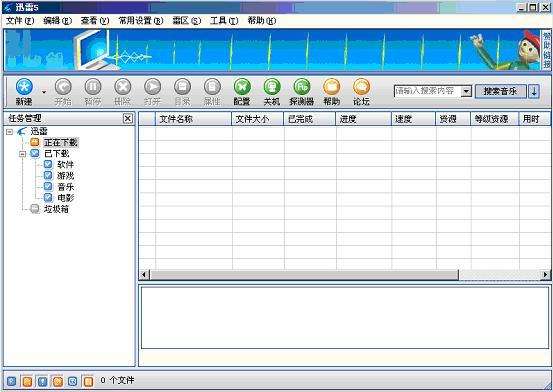553x392 pixels.
Task: Open the 常用设置 menu
Action: click(141, 21)
